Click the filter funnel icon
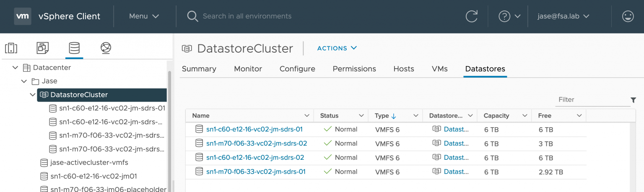 (633, 100)
